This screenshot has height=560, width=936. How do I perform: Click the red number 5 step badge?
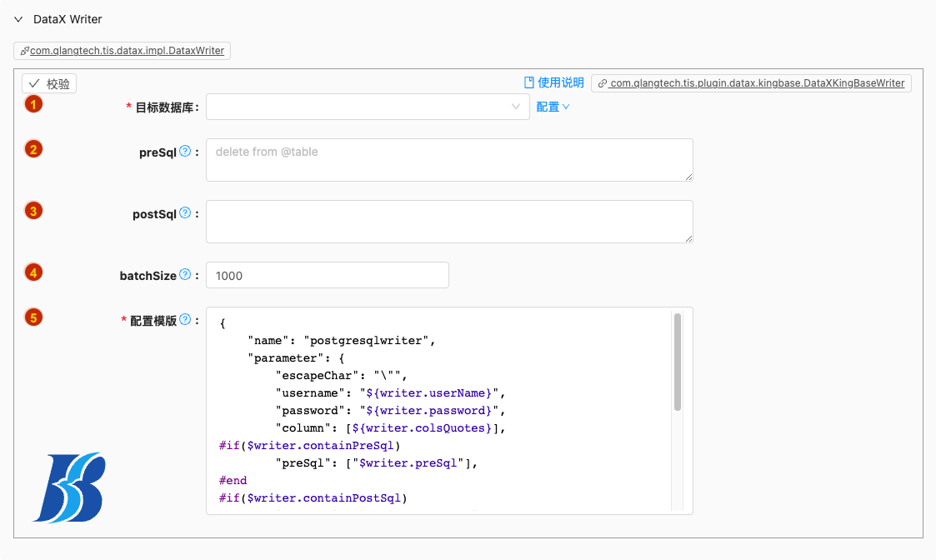[x=33, y=317]
